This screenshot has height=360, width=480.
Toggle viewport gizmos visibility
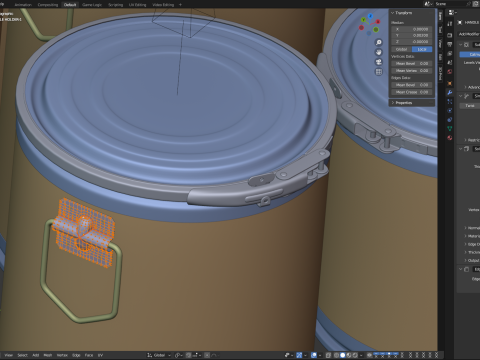[299, 355]
